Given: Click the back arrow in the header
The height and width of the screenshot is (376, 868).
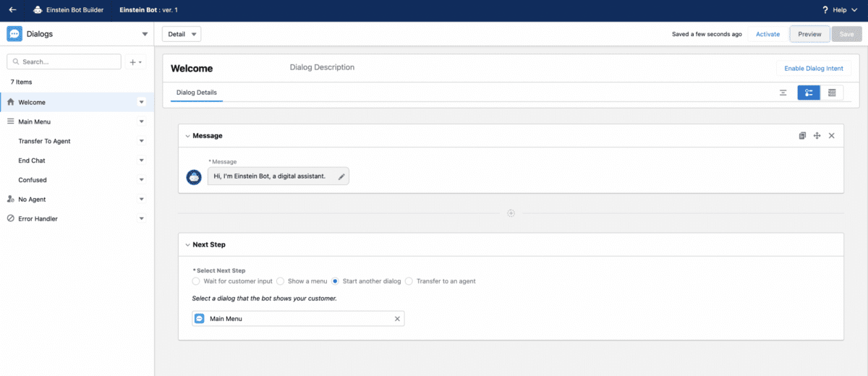Looking at the screenshot, I should point(12,10).
